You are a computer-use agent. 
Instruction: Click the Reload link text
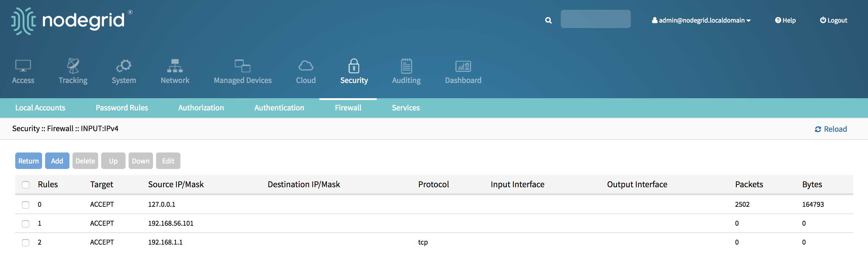click(835, 129)
